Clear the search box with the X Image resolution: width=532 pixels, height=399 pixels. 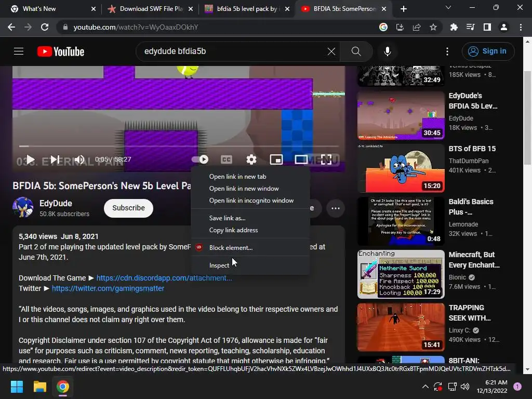click(331, 51)
